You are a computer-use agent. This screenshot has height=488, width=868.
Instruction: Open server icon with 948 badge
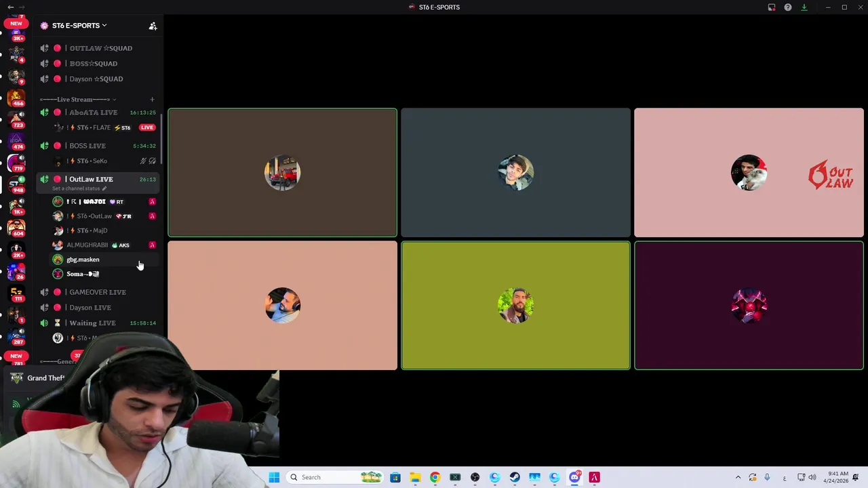[x=16, y=184]
